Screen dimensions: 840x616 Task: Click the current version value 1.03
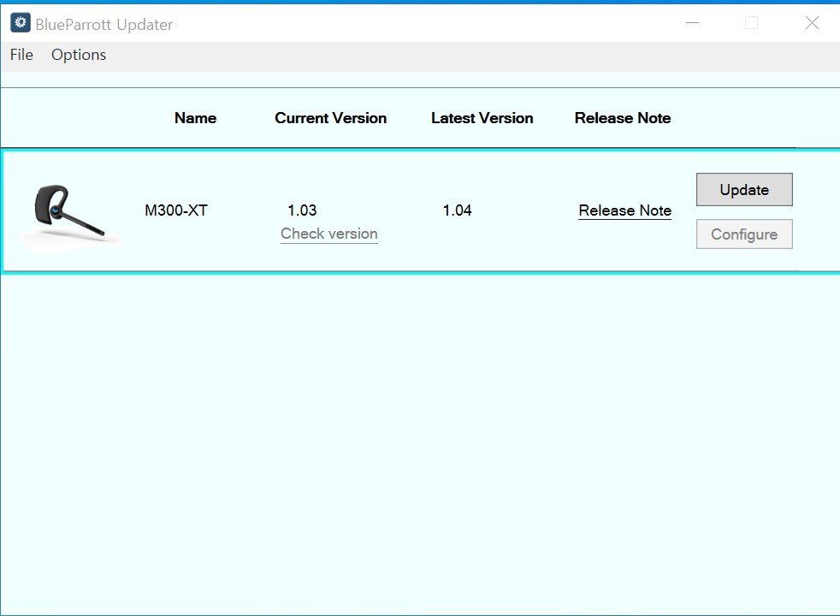point(302,210)
